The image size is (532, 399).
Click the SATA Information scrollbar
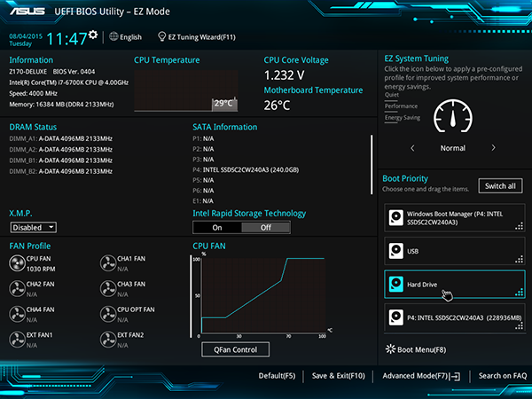click(x=372, y=165)
